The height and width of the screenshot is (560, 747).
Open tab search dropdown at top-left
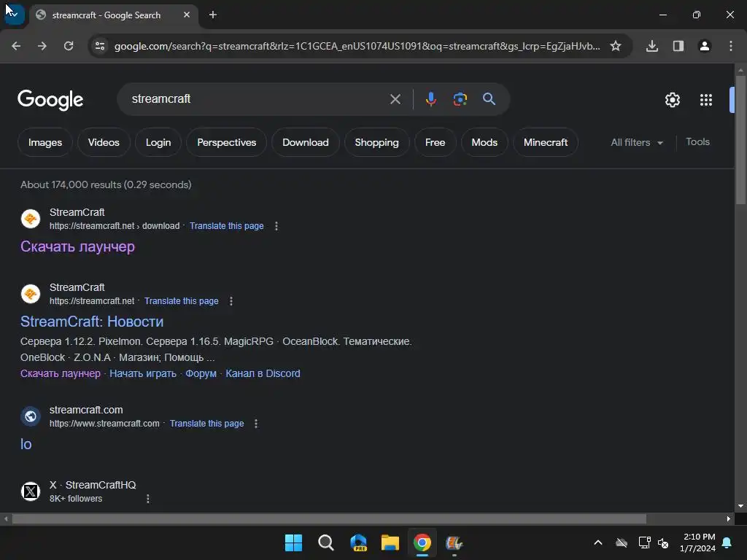(14, 15)
